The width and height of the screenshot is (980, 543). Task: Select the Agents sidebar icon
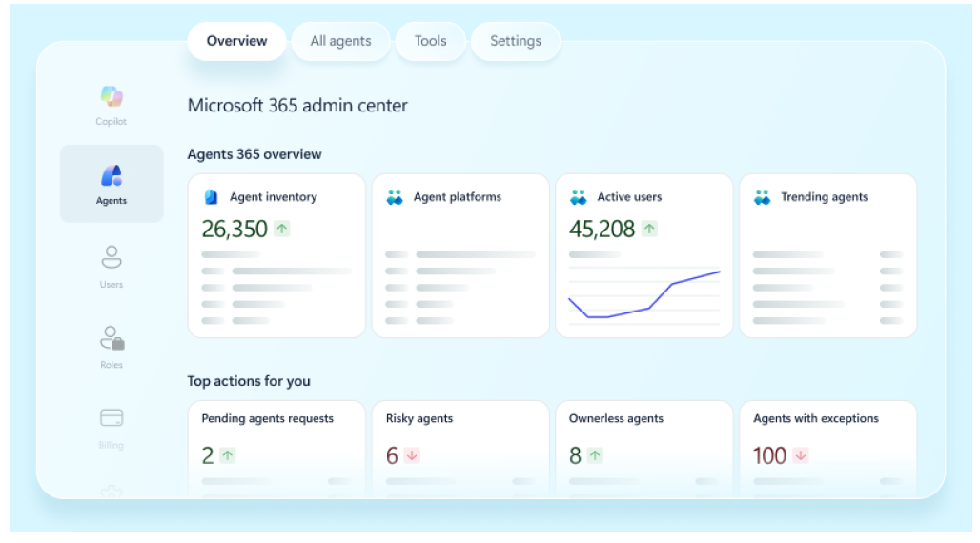click(112, 176)
